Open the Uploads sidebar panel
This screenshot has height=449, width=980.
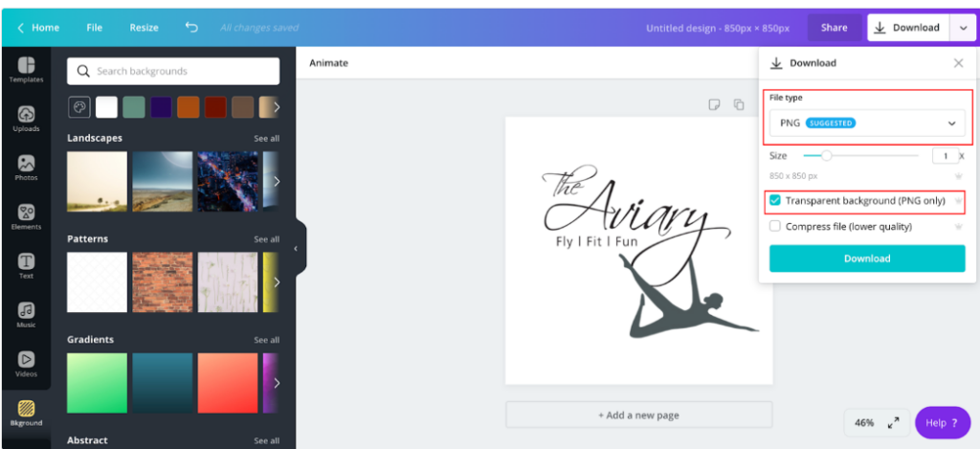pos(26,119)
